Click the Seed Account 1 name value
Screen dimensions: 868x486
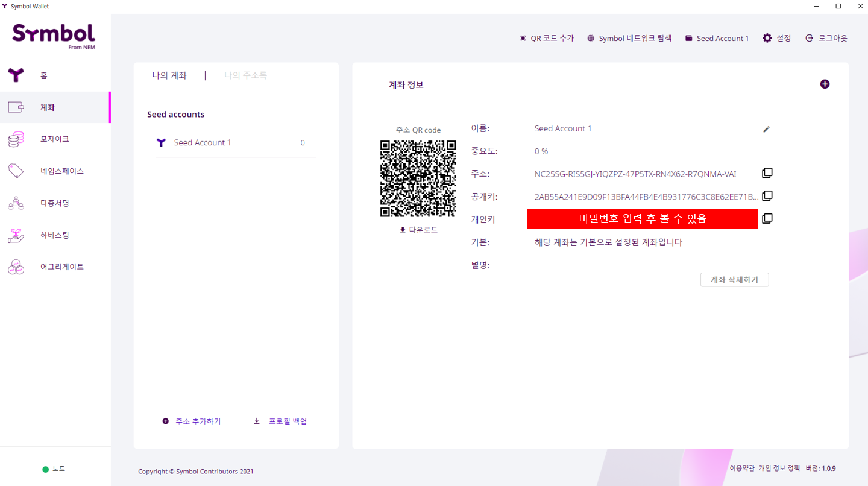(x=563, y=128)
